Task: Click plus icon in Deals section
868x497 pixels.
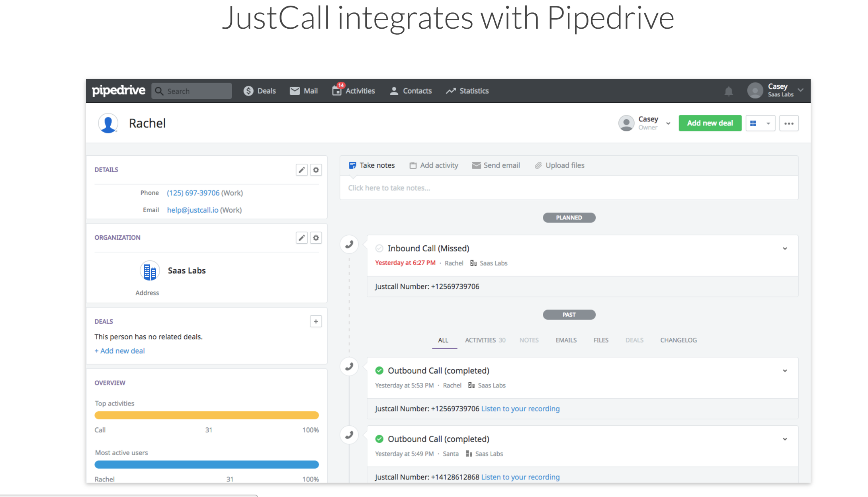Action: tap(316, 321)
